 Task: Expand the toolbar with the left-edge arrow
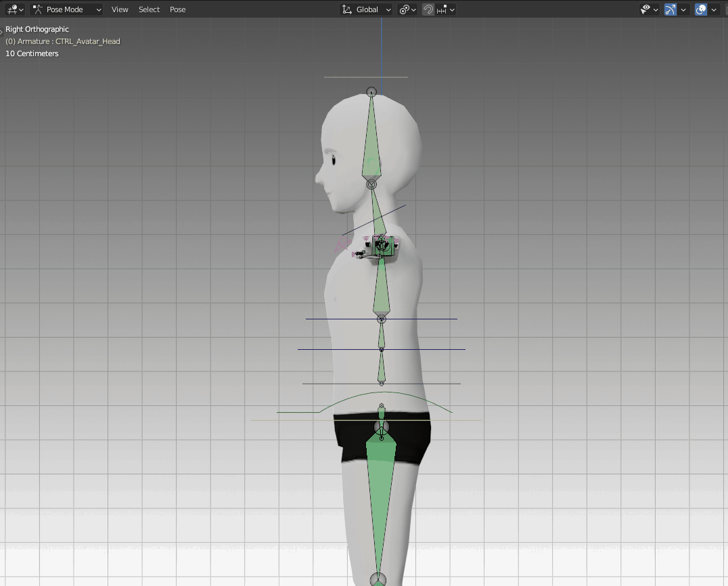click(1, 31)
